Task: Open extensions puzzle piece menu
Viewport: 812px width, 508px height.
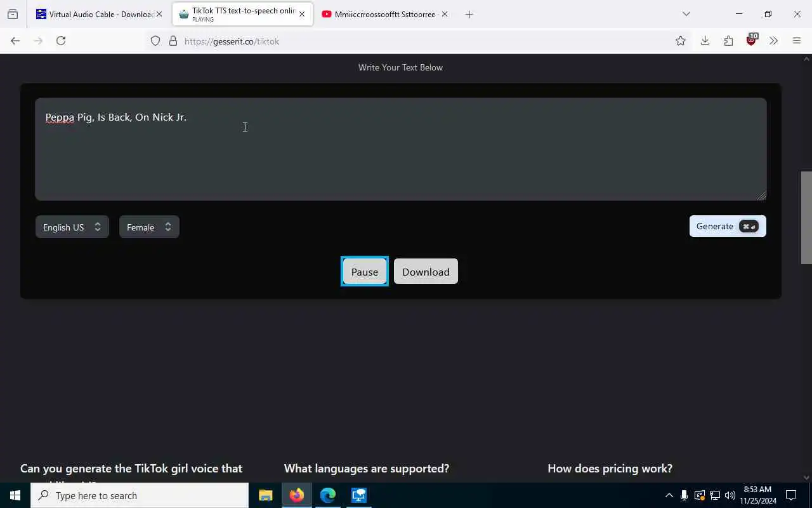Action: pyautogui.click(x=728, y=41)
